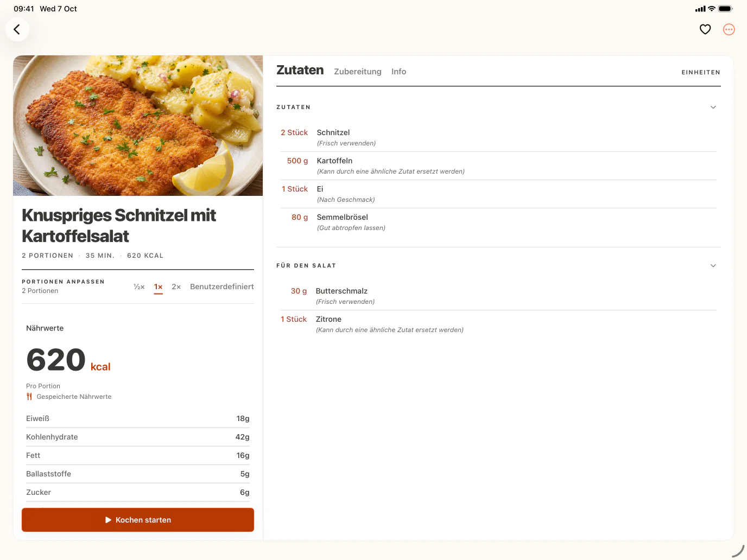Switch to the Info tab
Screen dimensions: 747x560
pos(398,72)
